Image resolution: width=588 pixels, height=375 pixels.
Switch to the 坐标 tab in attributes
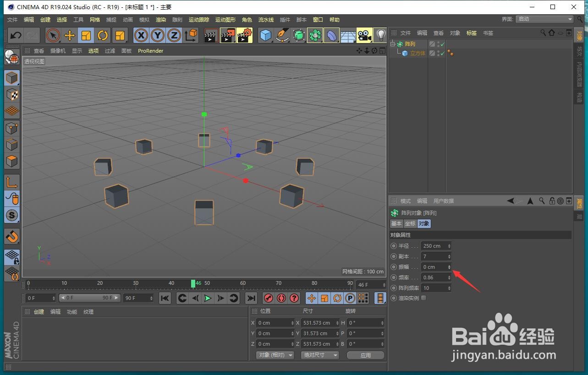point(410,223)
